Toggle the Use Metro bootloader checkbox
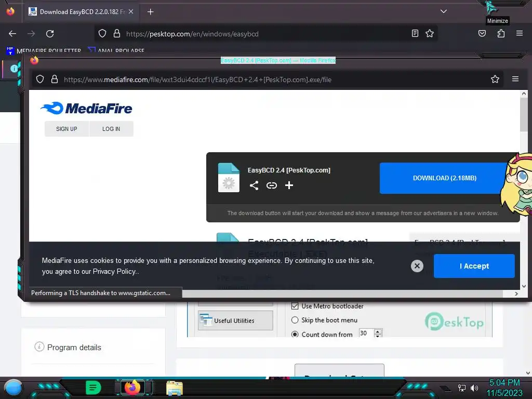 295,306
